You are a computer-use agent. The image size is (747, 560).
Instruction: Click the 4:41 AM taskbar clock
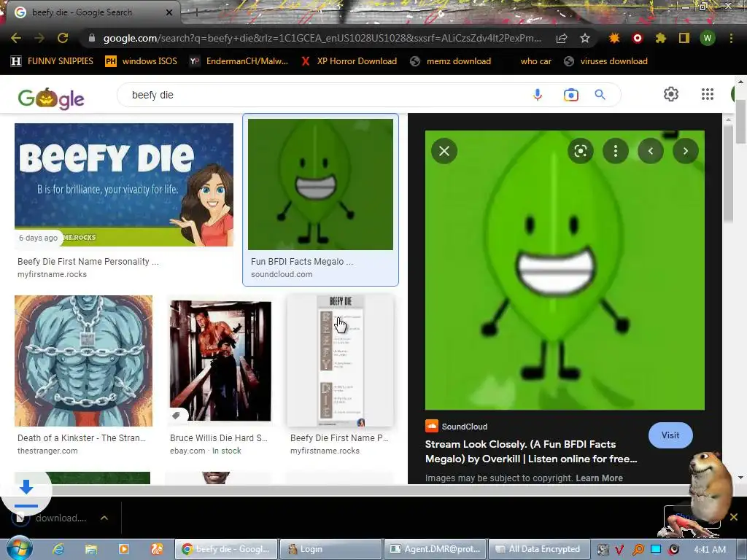(x=710, y=550)
